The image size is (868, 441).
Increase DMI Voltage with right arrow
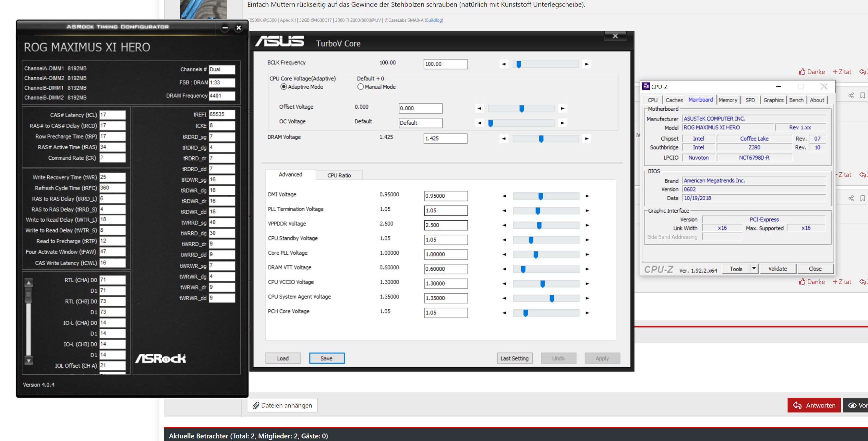coord(587,196)
